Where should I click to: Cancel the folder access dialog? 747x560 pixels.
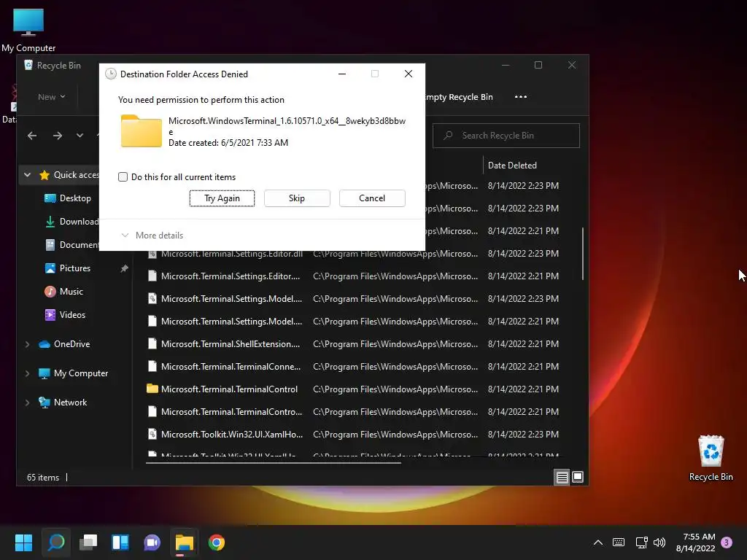coord(372,198)
